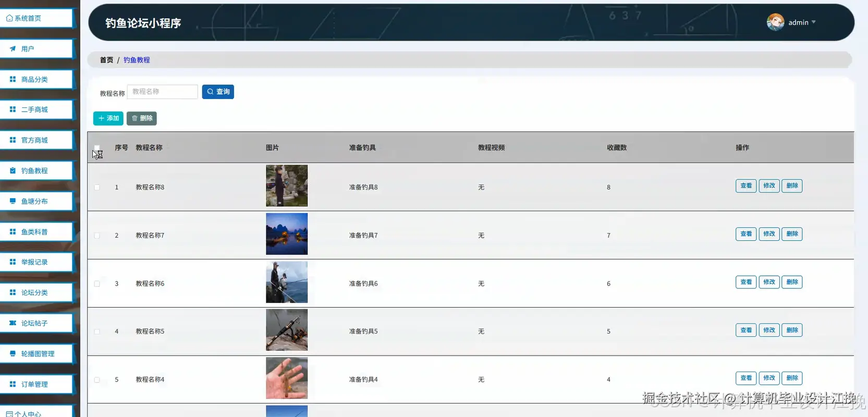Click the 商品分类 grid icon

13,79
